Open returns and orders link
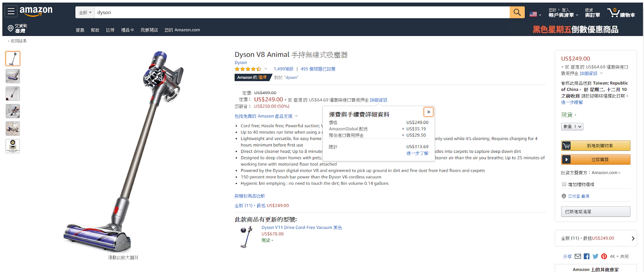The width and height of the screenshot is (644, 272). point(592,13)
